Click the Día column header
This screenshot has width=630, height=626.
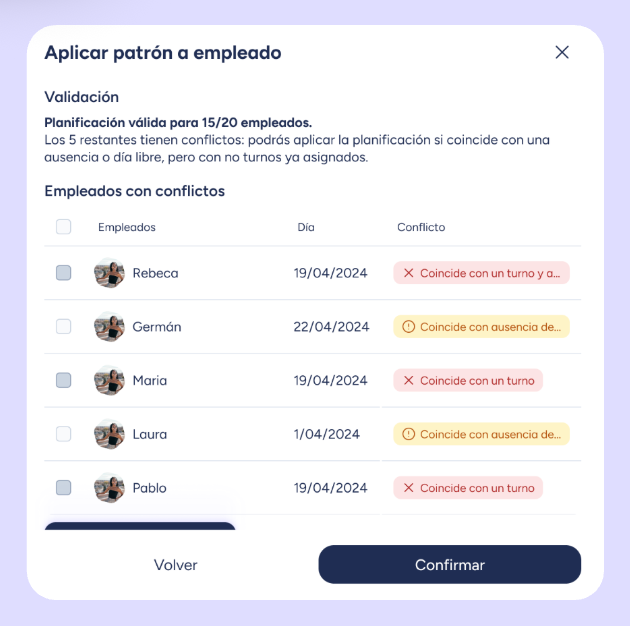(x=306, y=227)
